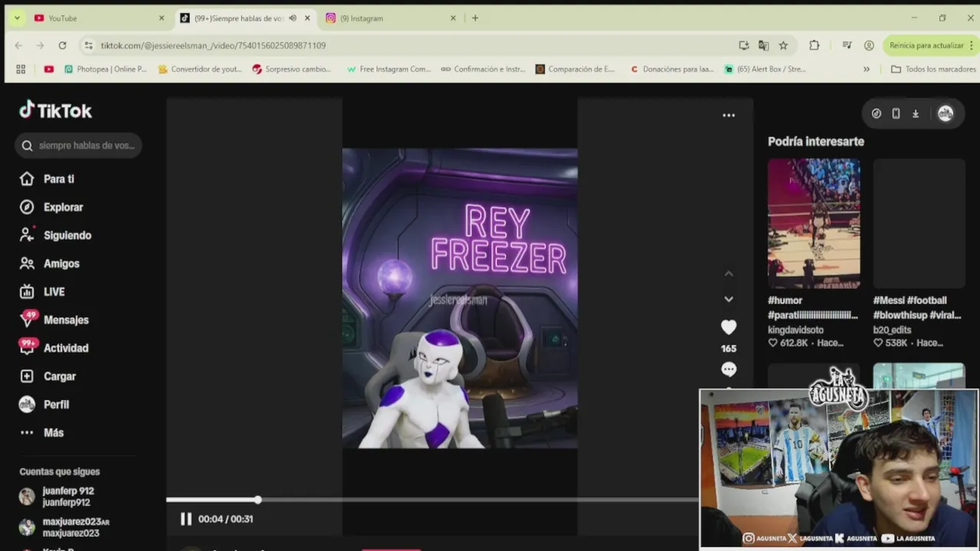The width and height of the screenshot is (980, 551).
Task: Reload the page
Action: click(x=63, y=46)
